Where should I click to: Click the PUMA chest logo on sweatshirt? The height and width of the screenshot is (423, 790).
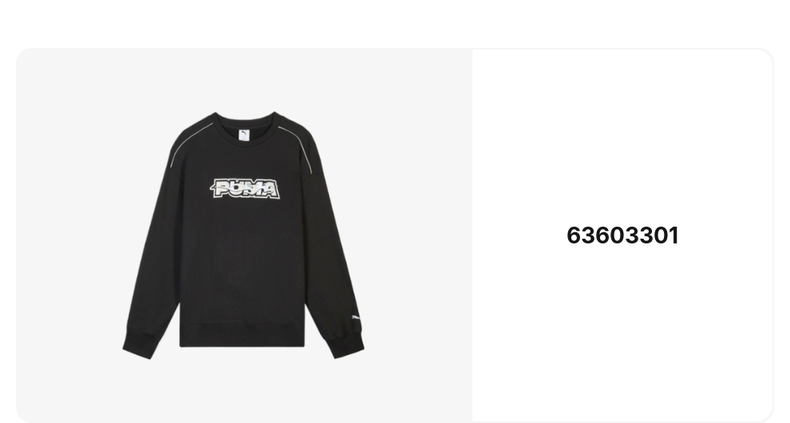[x=245, y=189]
